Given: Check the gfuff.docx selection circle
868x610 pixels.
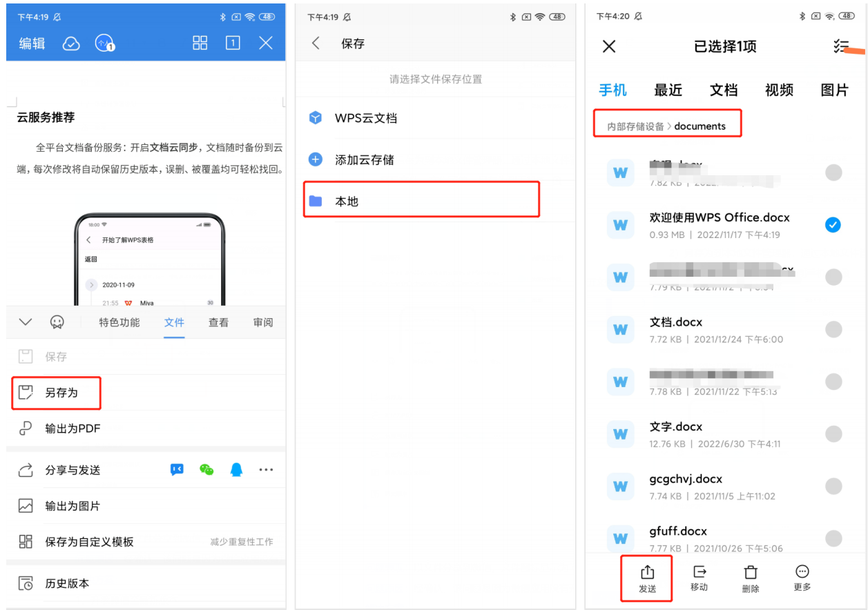Looking at the screenshot, I should 833,539.
